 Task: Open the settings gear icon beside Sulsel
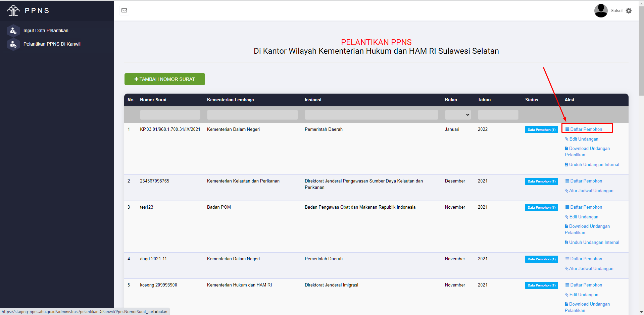point(629,11)
